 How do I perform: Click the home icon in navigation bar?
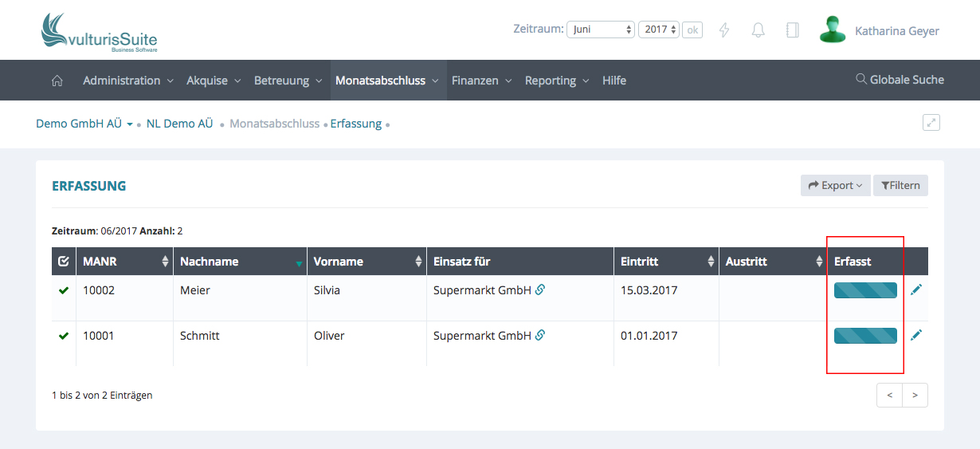point(57,81)
